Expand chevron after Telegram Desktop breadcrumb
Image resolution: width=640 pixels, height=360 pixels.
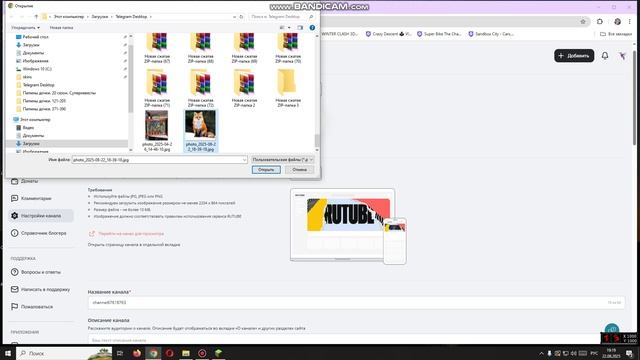point(151,17)
